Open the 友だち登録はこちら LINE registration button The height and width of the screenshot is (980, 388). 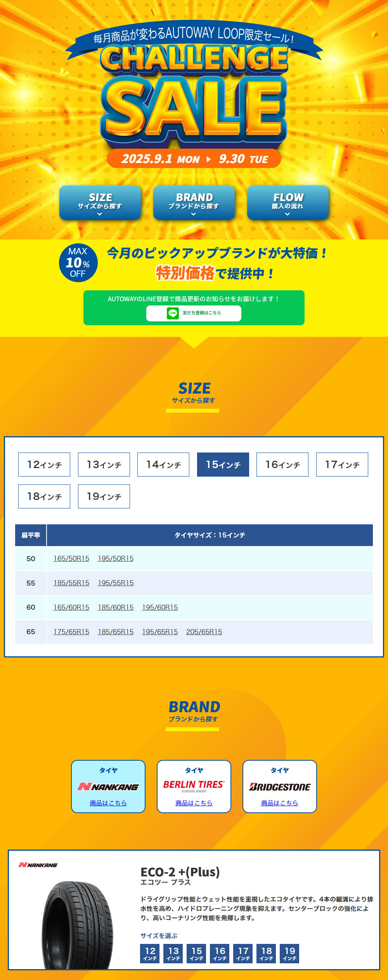pos(194,314)
